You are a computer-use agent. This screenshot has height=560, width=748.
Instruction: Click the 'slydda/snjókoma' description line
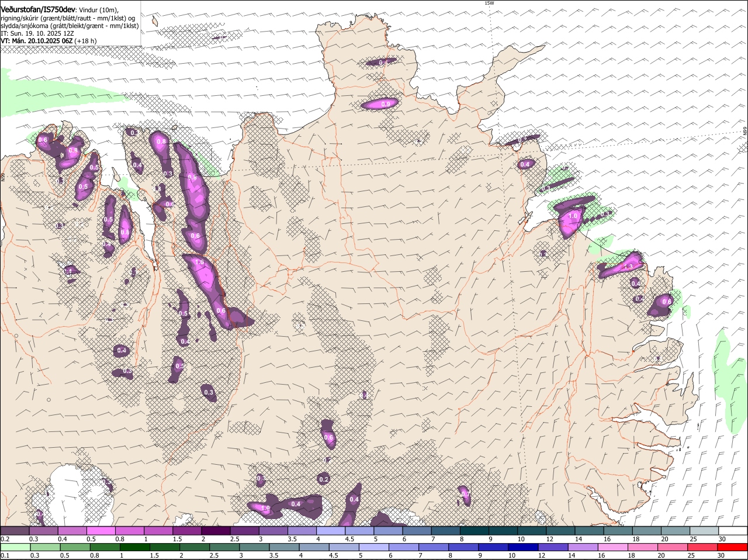pyautogui.click(x=70, y=26)
